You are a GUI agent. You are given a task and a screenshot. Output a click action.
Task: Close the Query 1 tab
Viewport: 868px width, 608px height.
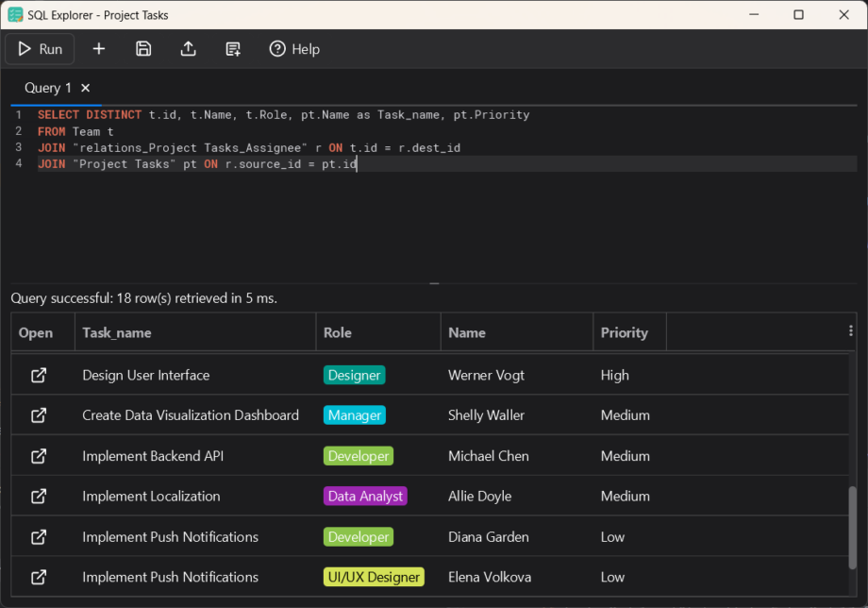[x=84, y=87]
